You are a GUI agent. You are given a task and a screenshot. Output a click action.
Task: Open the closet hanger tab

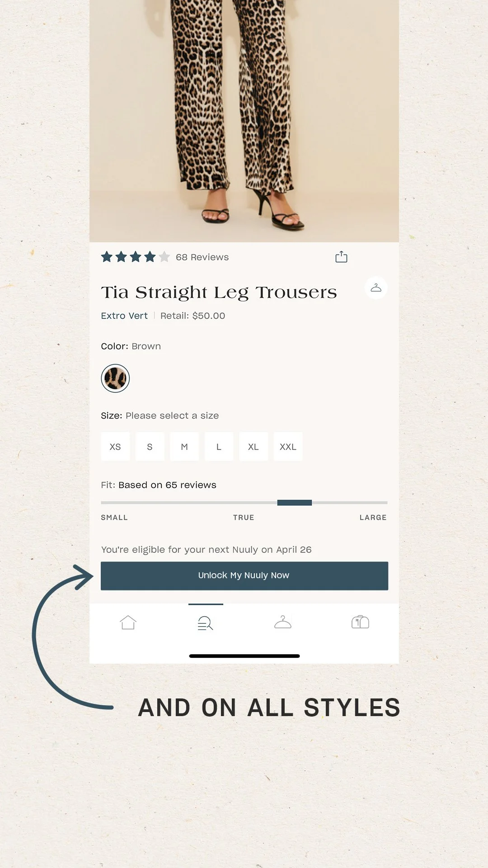[x=283, y=622]
